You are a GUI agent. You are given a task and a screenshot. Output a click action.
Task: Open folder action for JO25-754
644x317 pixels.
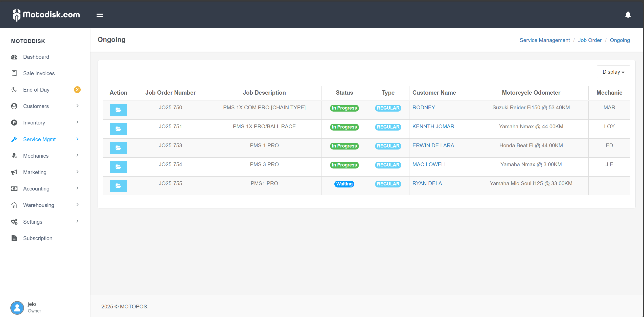119,167
